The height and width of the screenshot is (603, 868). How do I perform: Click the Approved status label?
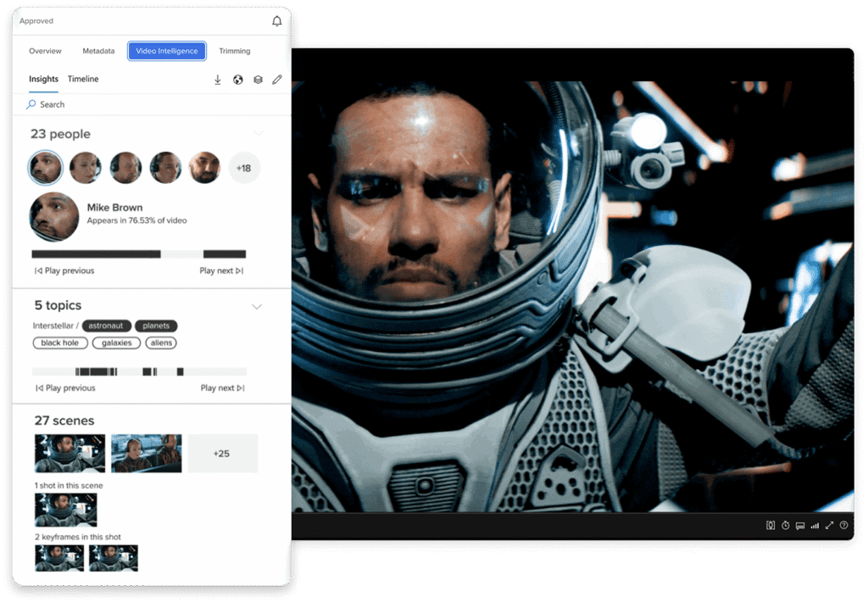tap(36, 21)
